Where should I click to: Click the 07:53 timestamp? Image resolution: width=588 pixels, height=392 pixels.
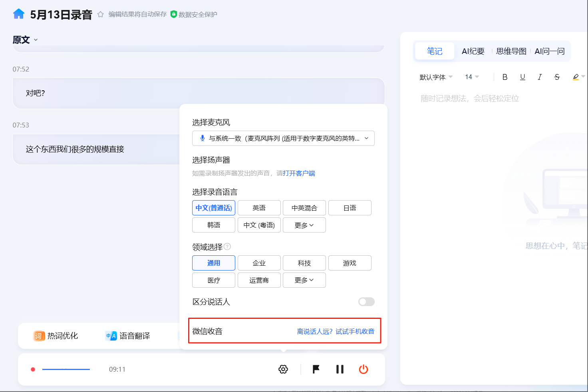coord(21,125)
